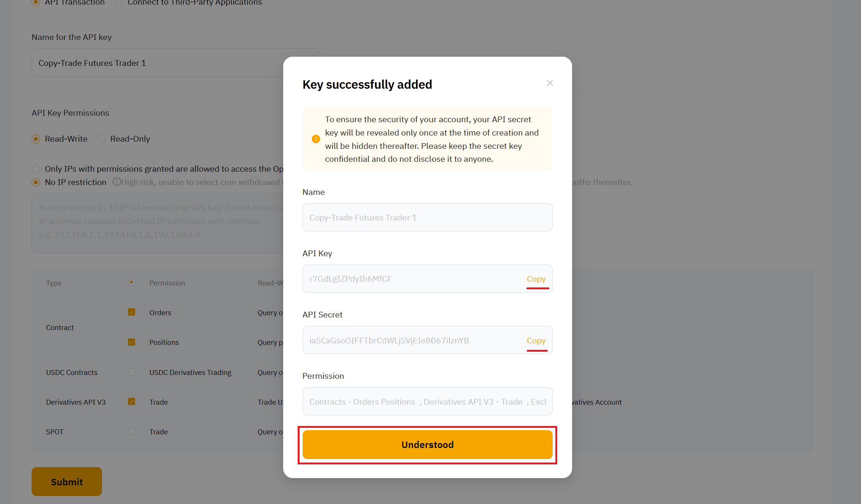Enable USDC Derivatives Trading checkbox
The height and width of the screenshot is (504, 861).
(x=131, y=372)
